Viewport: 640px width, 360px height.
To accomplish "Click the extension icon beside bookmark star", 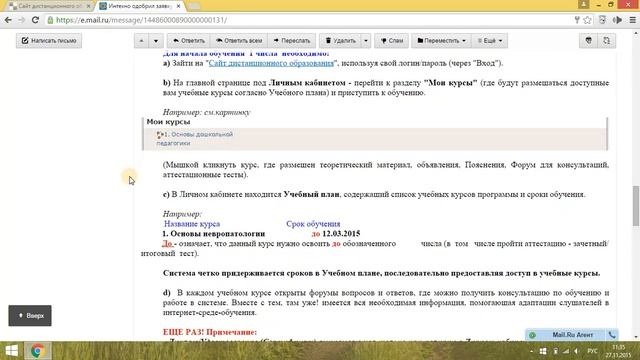I will [x=602, y=20].
